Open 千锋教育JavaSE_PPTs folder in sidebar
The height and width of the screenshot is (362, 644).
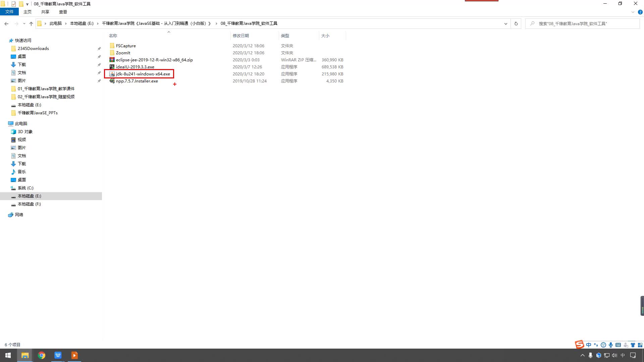pos(38,113)
